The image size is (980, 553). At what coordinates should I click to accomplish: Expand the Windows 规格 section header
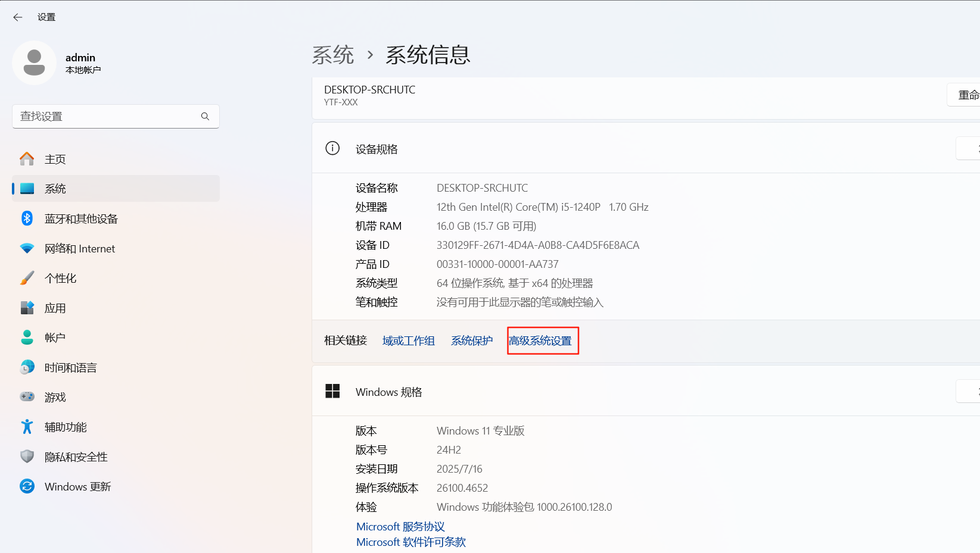pyautogui.click(x=646, y=391)
